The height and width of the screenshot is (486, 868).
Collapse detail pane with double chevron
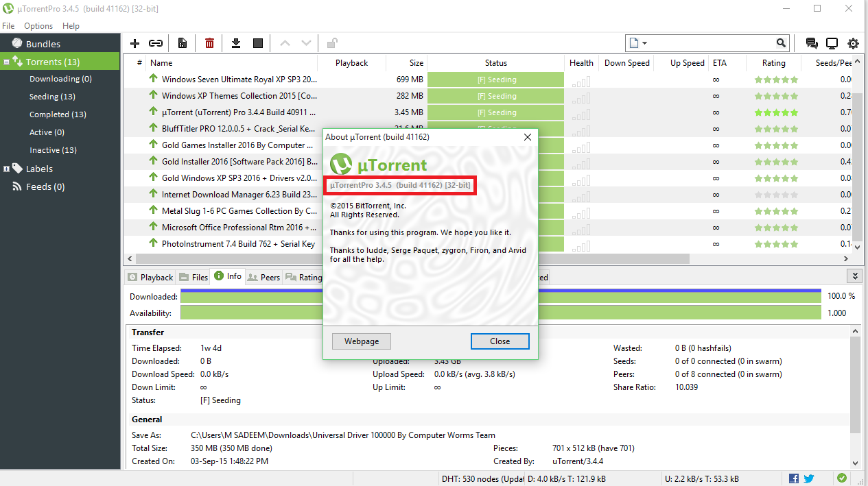(855, 276)
